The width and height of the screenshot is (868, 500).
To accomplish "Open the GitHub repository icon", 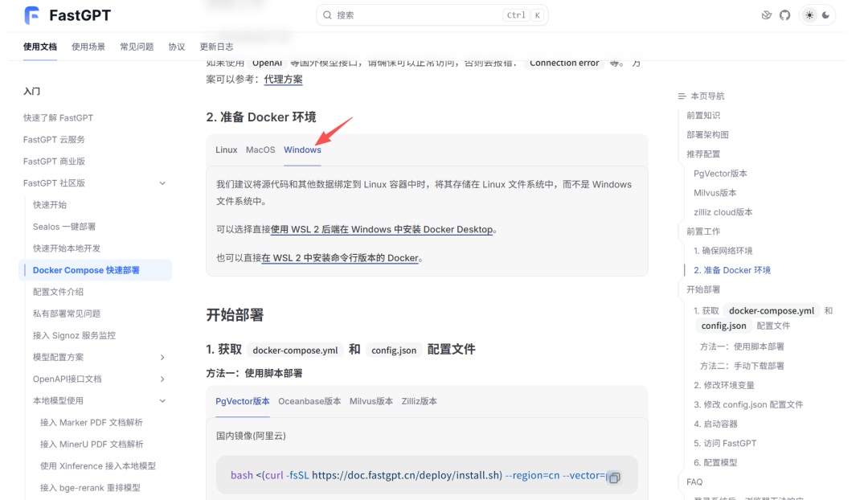I will click(785, 15).
